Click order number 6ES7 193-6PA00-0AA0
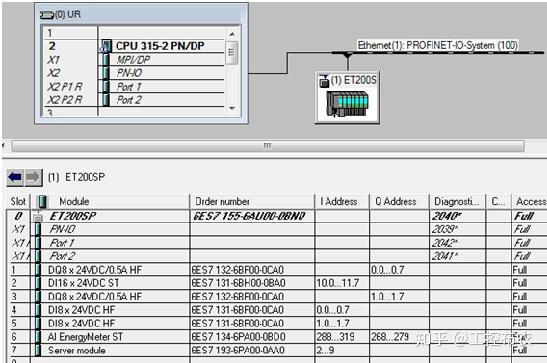Screen dimensions: 547x363 click(238, 350)
